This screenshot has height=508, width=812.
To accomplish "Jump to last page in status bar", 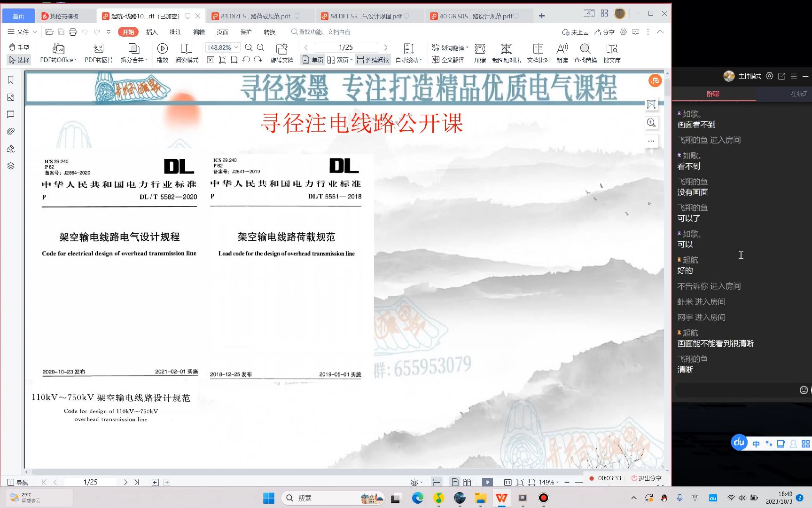I will click(x=137, y=482).
